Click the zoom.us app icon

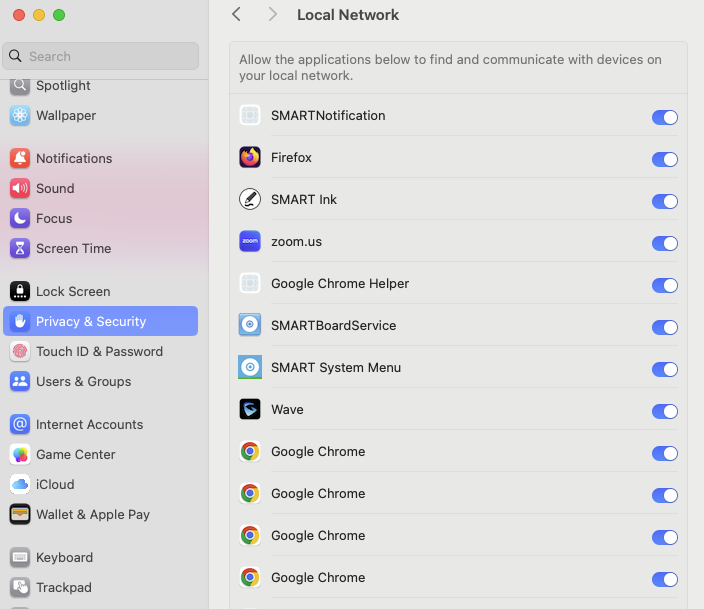click(x=250, y=242)
